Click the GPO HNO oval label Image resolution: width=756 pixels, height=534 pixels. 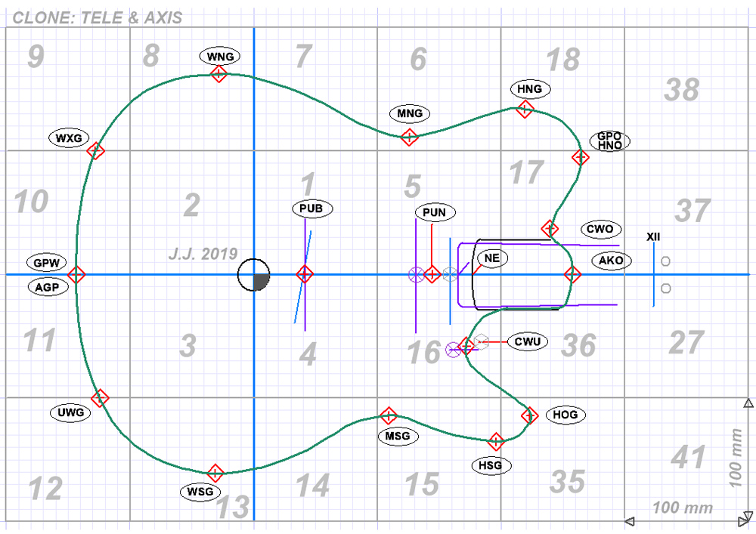click(x=609, y=140)
